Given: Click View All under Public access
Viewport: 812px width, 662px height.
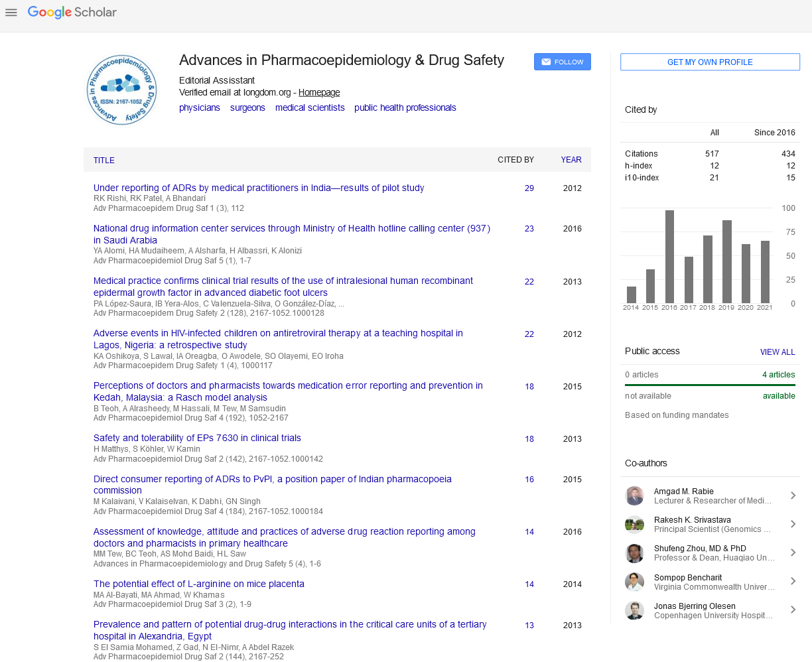Looking at the screenshot, I should 777,352.
